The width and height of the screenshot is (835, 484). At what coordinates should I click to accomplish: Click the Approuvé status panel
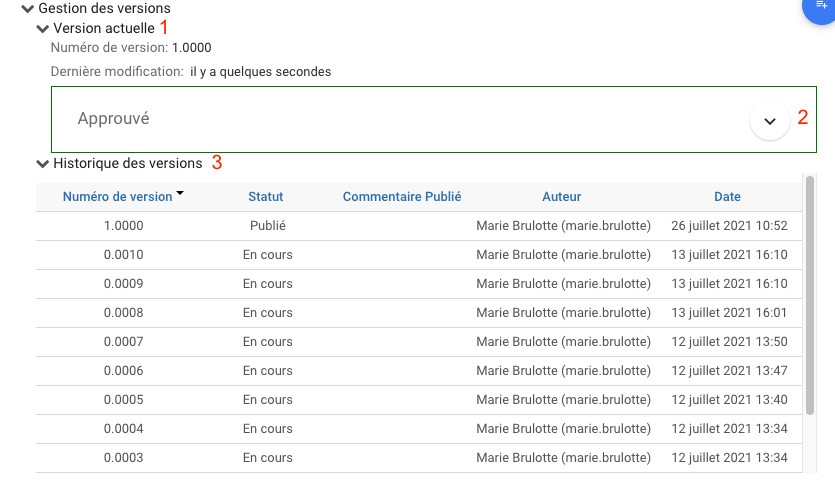400,119
